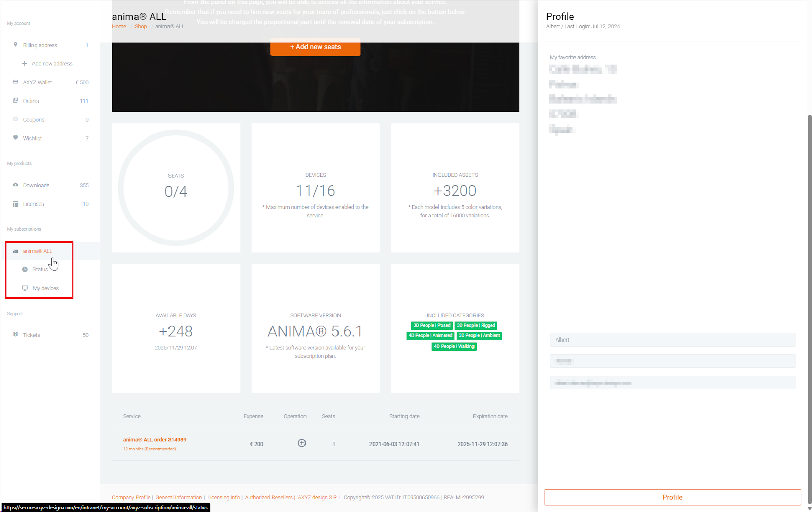Click the Shop breadcrumb link
This screenshot has height=512, width=812.
(141, 27)
